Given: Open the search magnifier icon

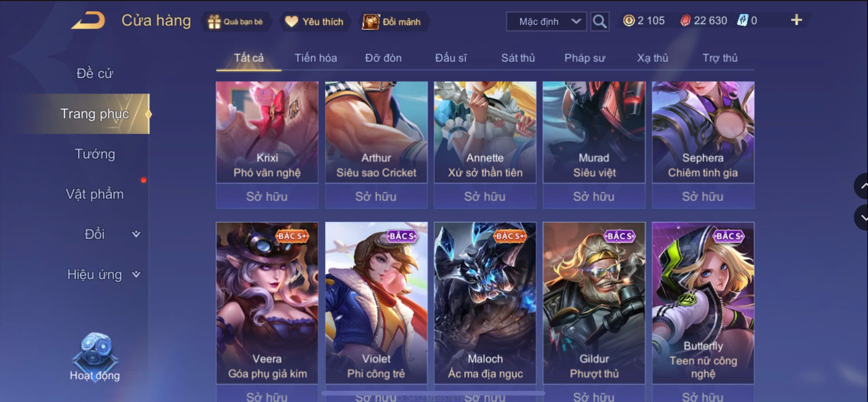Looking at the screenshot, I should tap(600, 21).
